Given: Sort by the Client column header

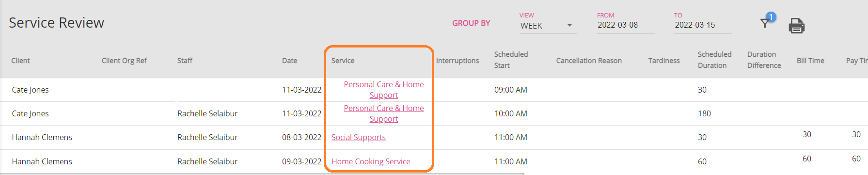Looking at the screenshot, I should [21, 61].
